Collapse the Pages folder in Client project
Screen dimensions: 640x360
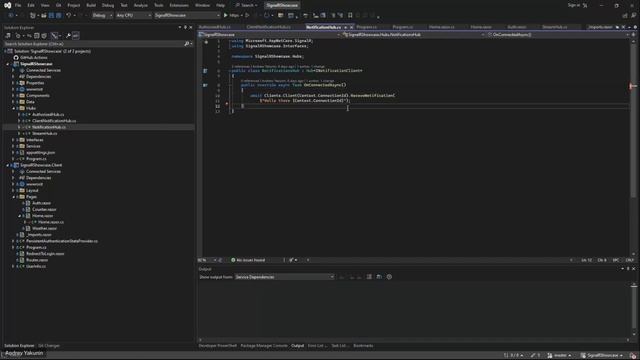coord(13,197)
